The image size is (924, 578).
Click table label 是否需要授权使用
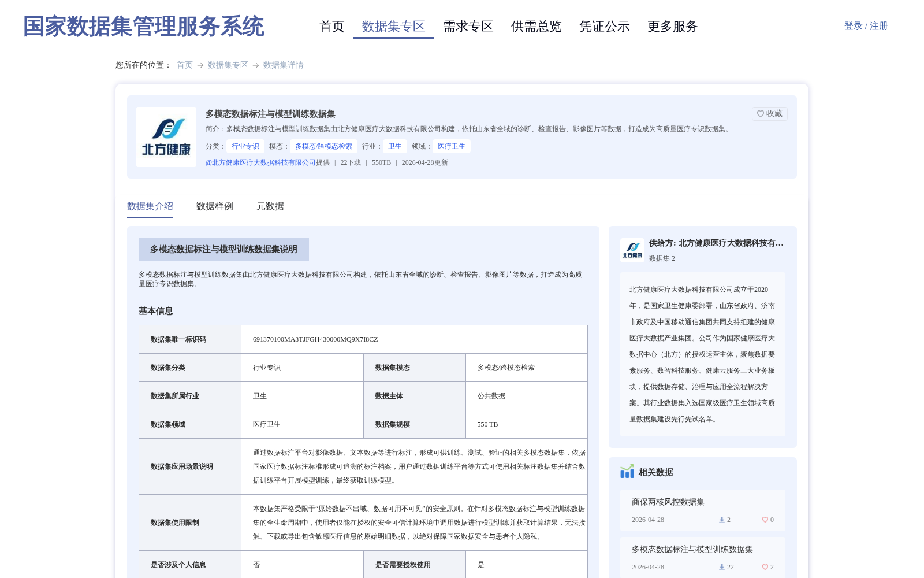click(403, 565)
